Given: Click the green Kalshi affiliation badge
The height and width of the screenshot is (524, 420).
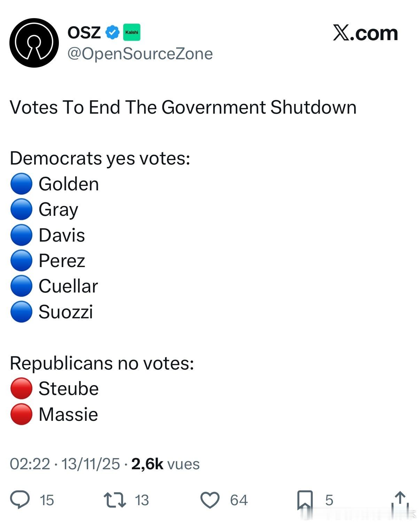Looking at the screenshot, I should (131, 32).
